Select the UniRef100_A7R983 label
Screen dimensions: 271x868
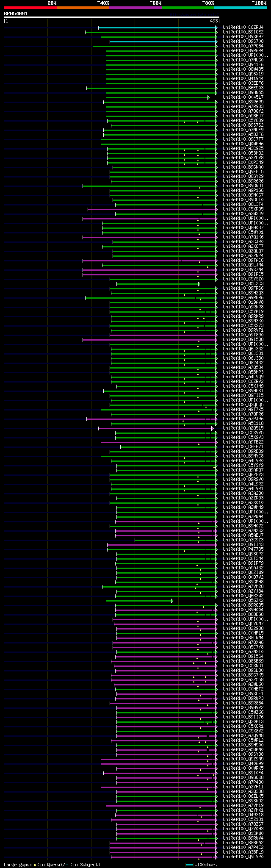(x=243, y=107)
